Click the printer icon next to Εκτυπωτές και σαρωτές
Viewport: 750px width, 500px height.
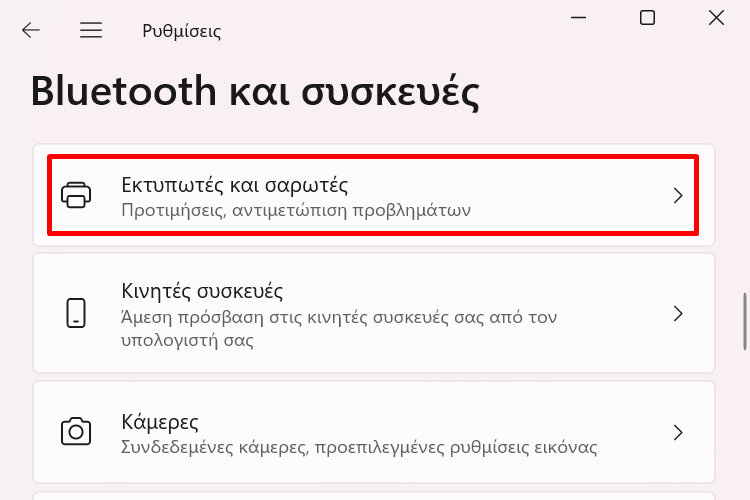coord(76,195)
